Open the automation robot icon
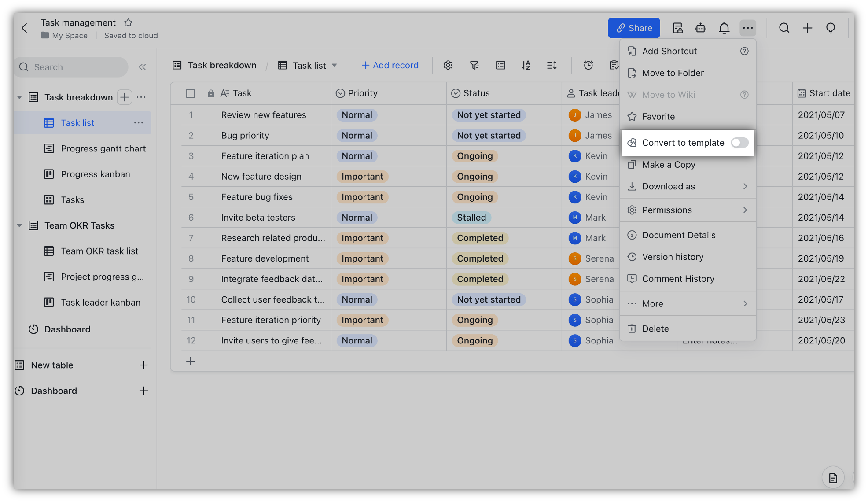Viewport: 868px width, 502px height. (700, 28)
